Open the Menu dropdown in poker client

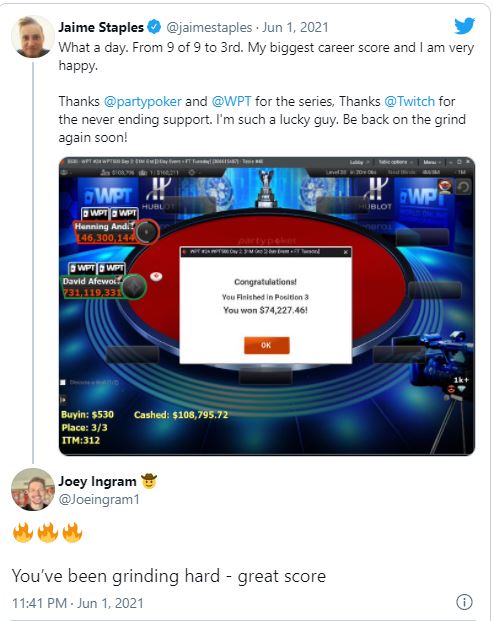(x=432, y=162)
